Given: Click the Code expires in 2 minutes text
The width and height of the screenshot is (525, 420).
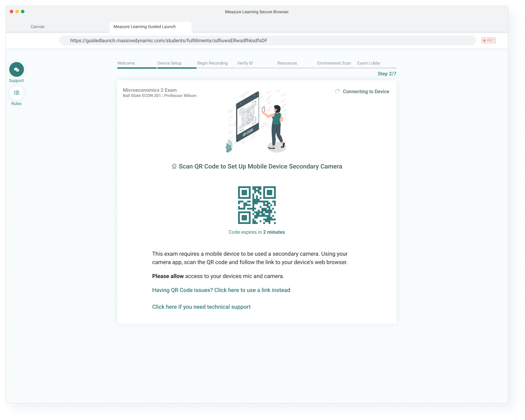Looking at the screenshot, I should pos(257,232).
